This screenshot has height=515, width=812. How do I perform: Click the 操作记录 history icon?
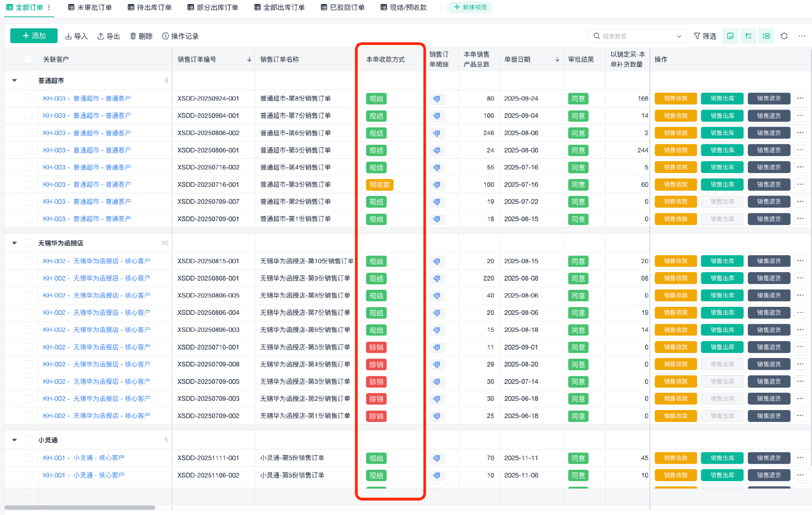click(x=166, y=36)
